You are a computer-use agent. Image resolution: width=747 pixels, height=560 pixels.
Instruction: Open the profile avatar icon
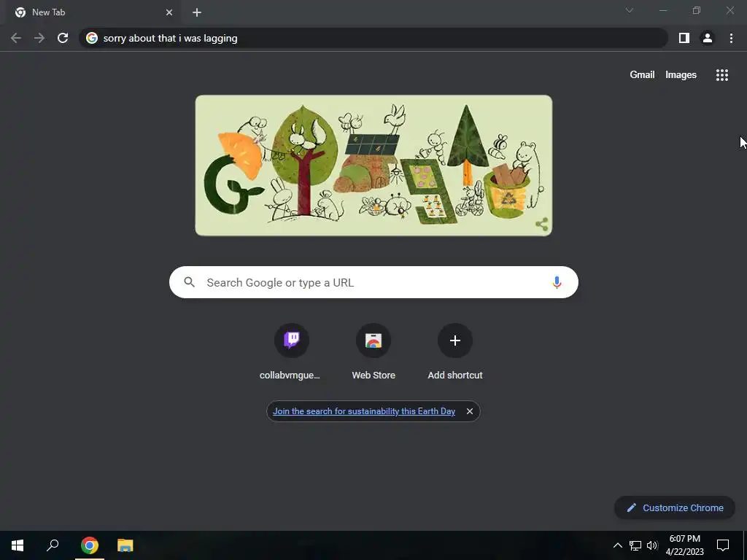click(708, 38)
